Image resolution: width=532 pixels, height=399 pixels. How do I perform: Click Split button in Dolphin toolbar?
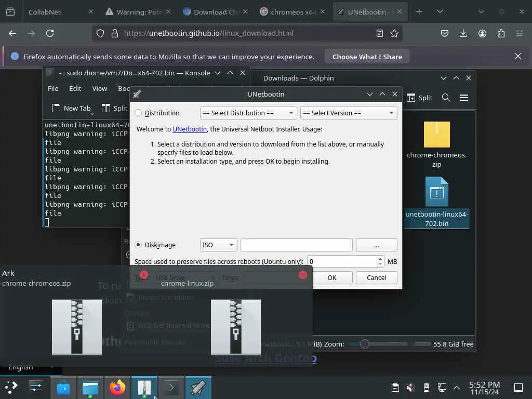(419, 98)
